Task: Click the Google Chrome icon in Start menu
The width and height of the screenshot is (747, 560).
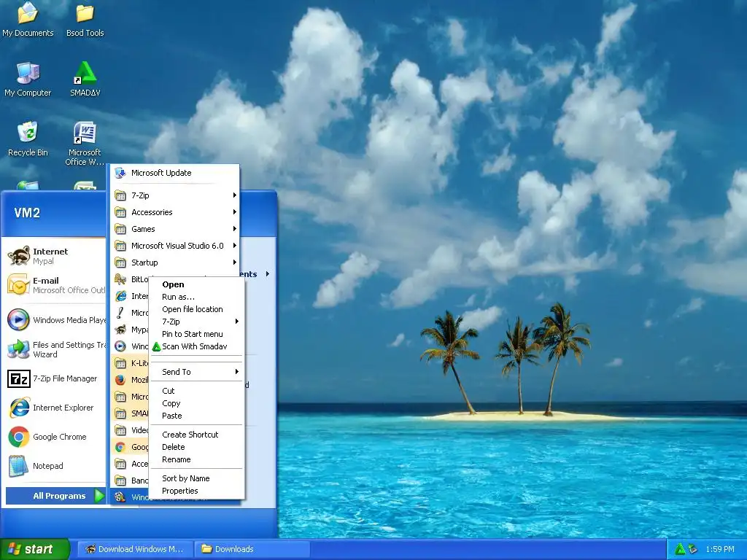Action: pyautogui.click(x=18, y=437)
